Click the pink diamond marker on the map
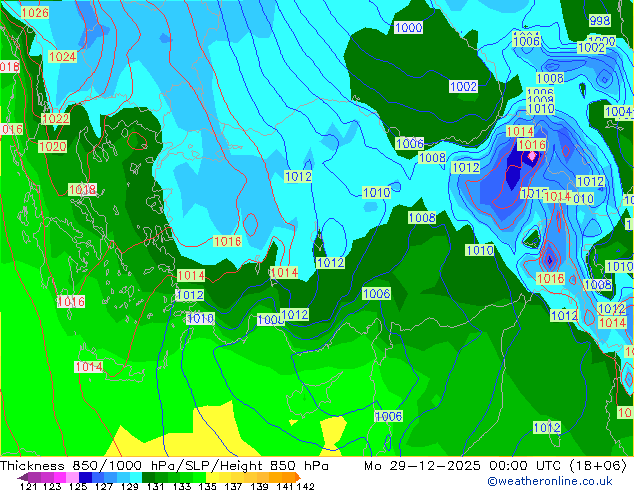This screenshot has width=634, height=490. tap(532, 156)
